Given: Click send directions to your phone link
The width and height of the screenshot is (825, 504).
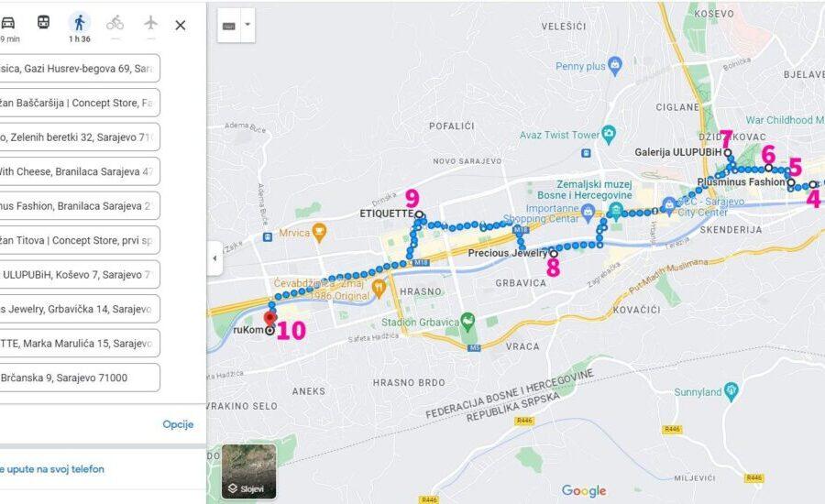Looking at the screenshot, I should click(x=52, y=469).
